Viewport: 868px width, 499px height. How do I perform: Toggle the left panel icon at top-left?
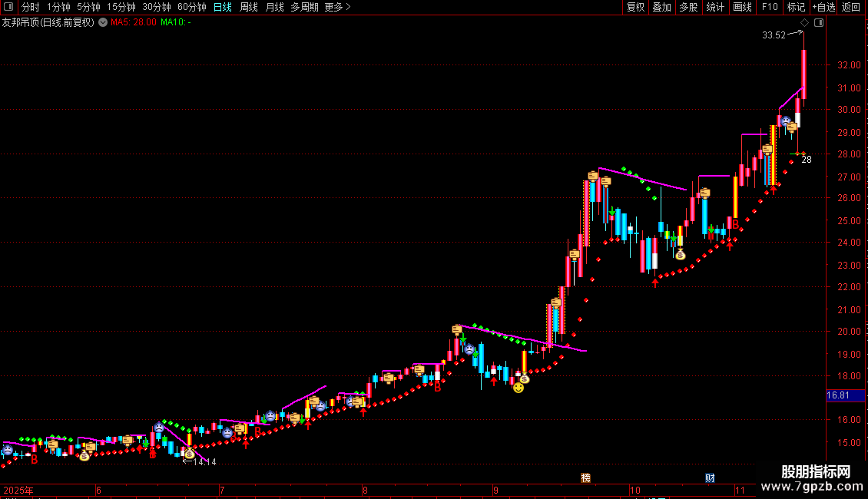(x=8, y=7)
